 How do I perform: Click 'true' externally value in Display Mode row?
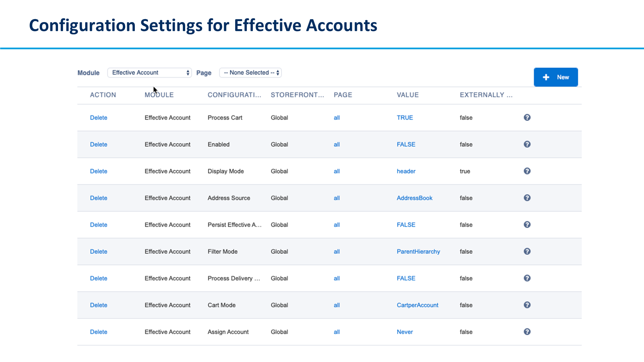click(465, 171)
